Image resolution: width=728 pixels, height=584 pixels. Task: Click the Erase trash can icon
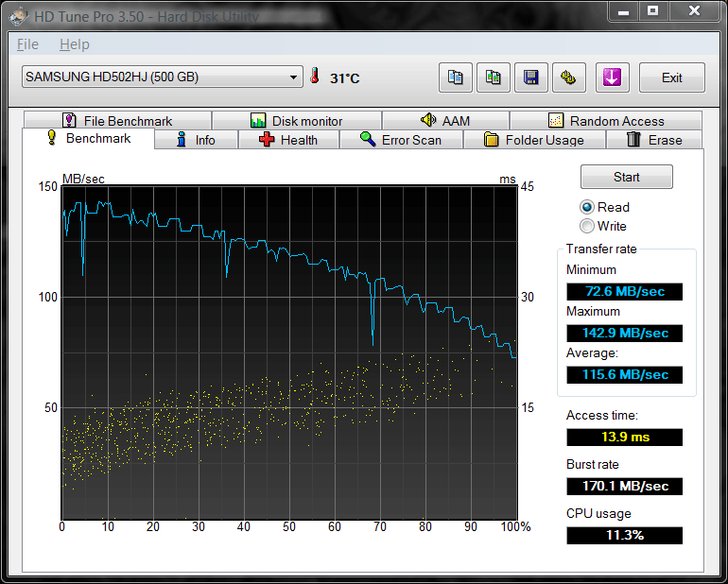tap(633, 139)
